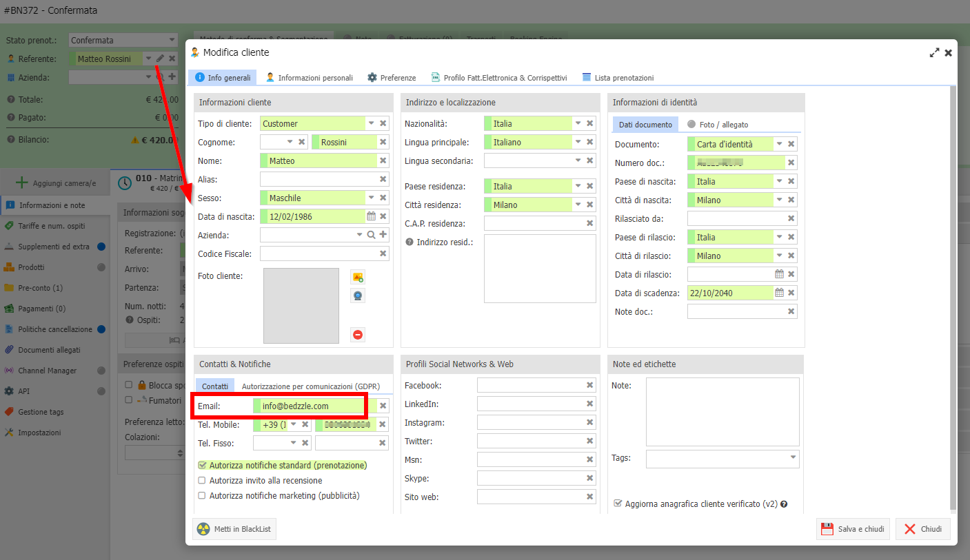Open the Data di scadenza calendar icon
The width and height of the screenshot is (970, 560).
click(779, 293)
